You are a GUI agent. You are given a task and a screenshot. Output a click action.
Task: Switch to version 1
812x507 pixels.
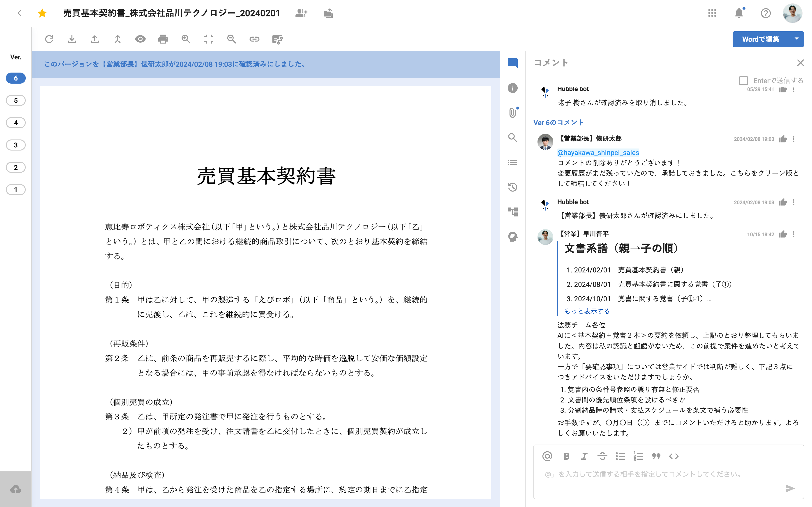pyautogui.click(x=16, y=190)
